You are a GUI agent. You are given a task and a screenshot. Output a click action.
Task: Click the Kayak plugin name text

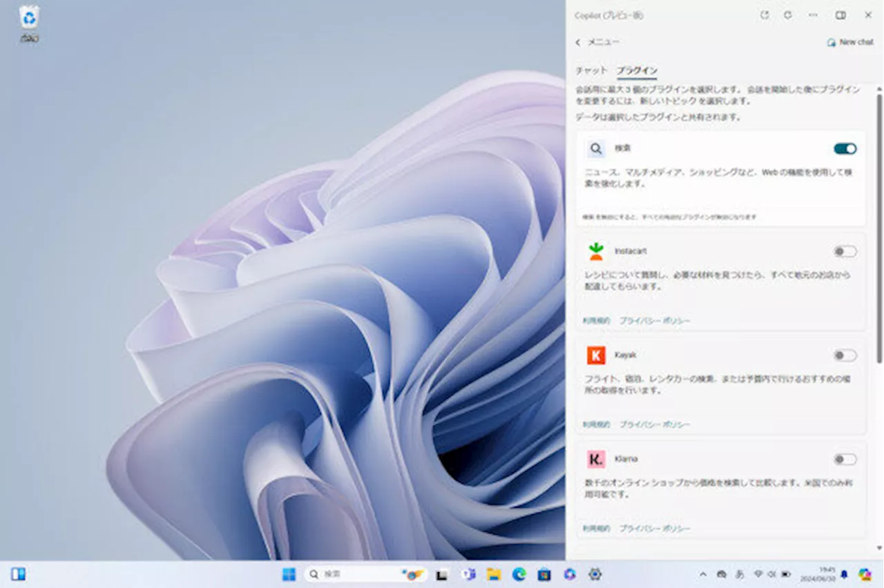(x=625, y=355)
